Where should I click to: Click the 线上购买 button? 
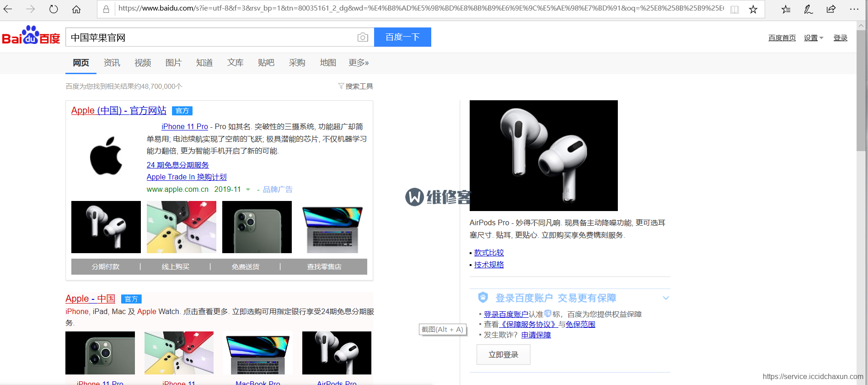click(x=175, y=266)
